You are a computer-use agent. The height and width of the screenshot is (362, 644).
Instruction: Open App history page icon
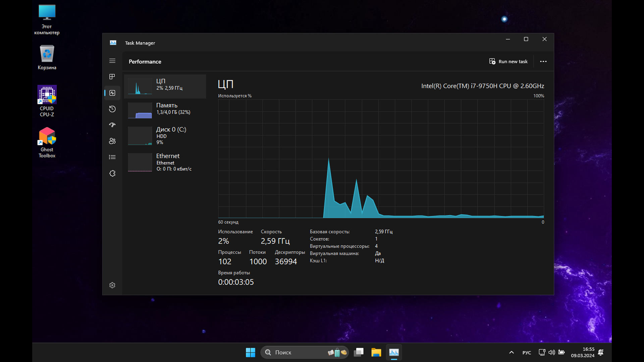click(112, 109)
